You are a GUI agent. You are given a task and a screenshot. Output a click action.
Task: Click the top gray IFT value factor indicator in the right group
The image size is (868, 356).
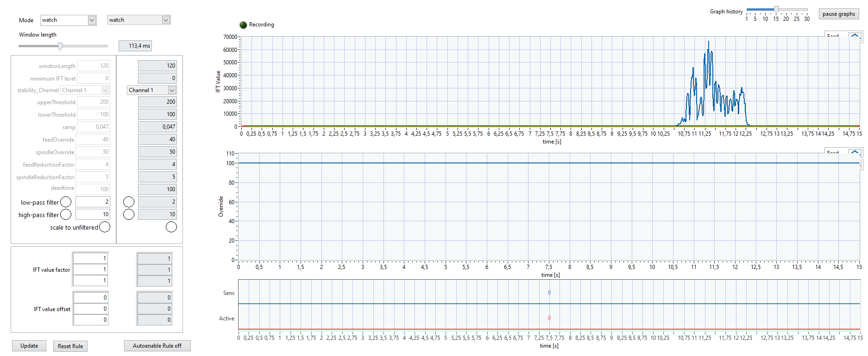(155, 259)
